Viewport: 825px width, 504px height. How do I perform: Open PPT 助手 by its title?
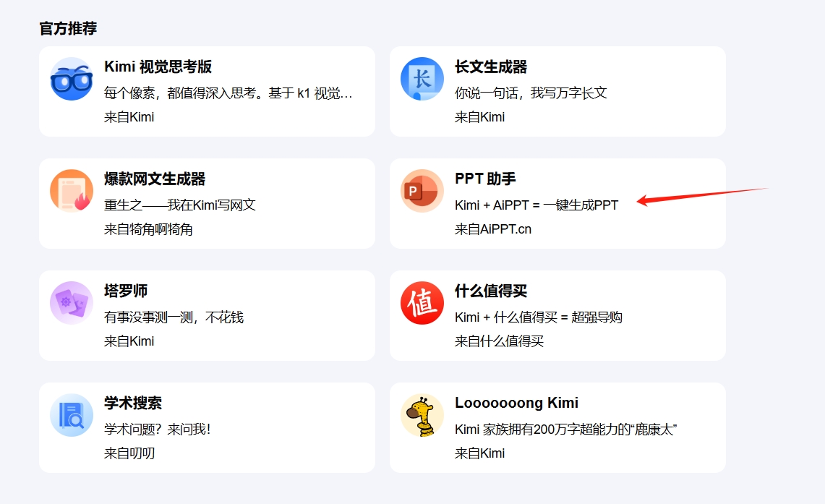coord(485,179)
